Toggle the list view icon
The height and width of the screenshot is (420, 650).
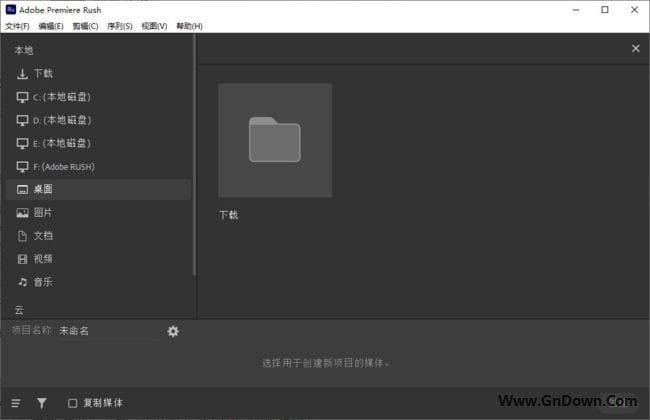pos(16,403)
